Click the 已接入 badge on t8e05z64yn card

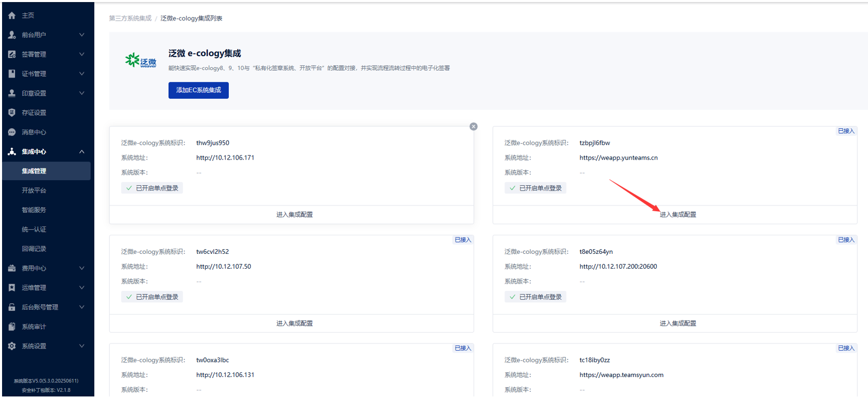pyautogui.click(x=846, y=240)
